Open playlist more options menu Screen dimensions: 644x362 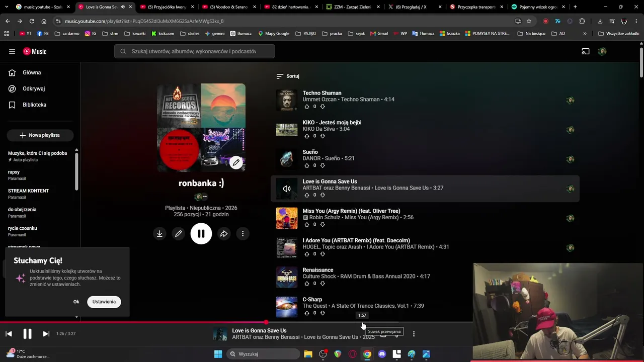coord(243,234)
